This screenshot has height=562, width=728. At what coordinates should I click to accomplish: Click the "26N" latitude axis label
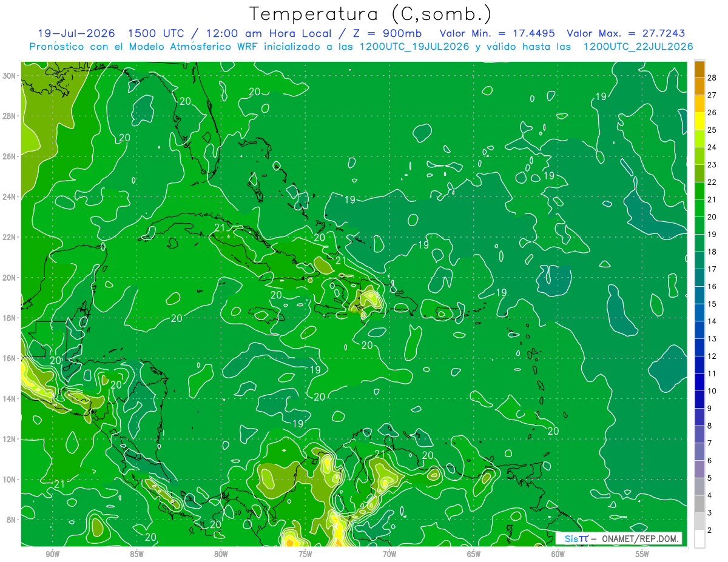[x=10, y=156]
